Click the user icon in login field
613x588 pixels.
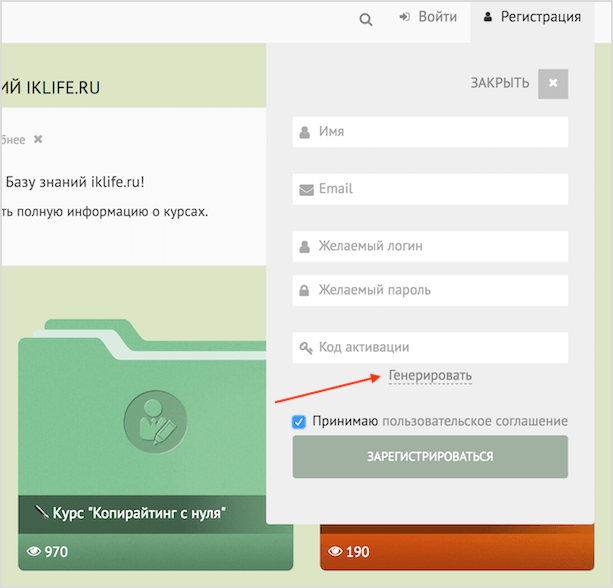click(x=305, y=247)
